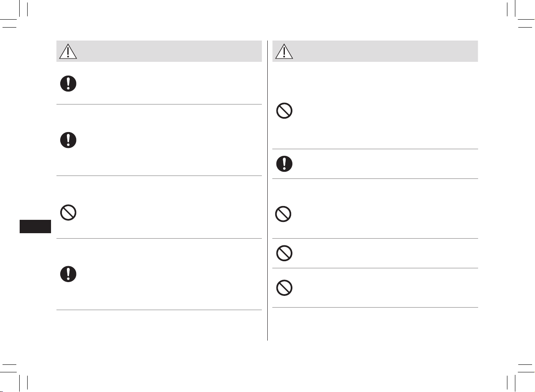Select the second-to-last prohibition icon in the right column
Viewport: 535px width, 392px height.
pos(284,253)
